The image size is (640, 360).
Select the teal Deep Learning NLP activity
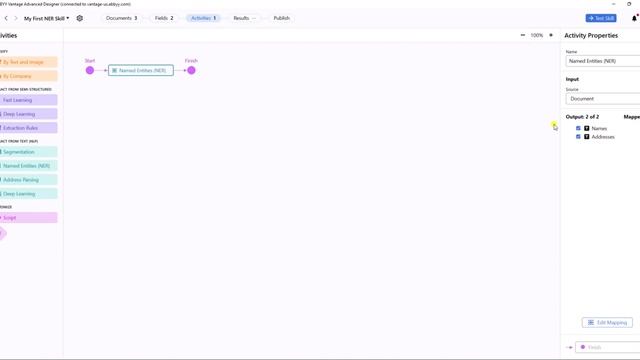[x=28, y=194]
